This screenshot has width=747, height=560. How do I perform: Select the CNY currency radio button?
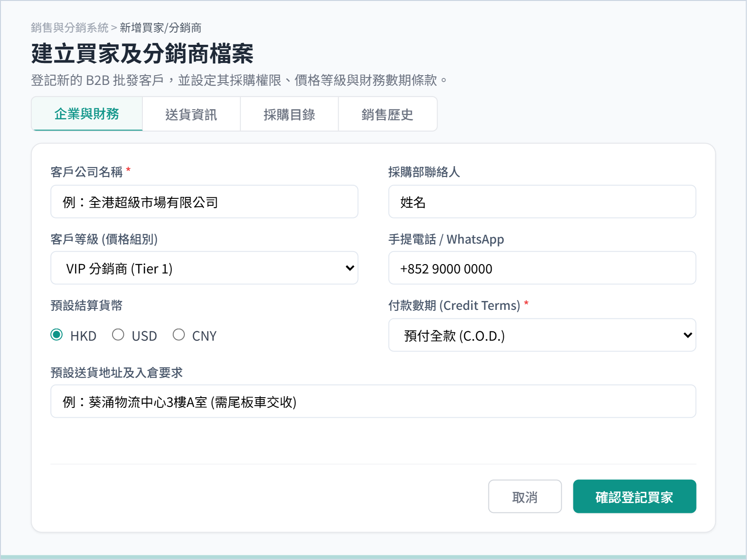(x=179, y=335)
